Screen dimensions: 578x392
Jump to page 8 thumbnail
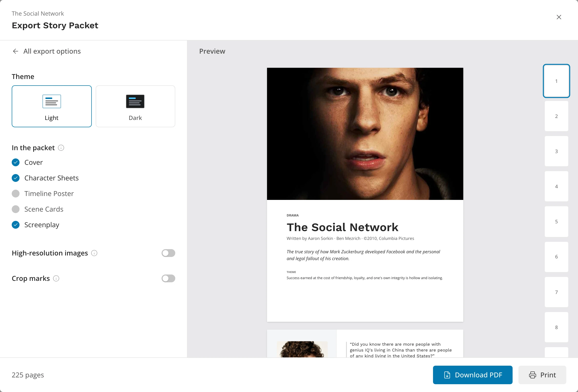556,327
